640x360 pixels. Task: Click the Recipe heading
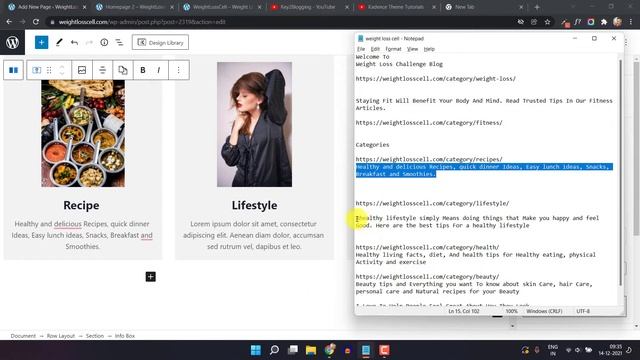click(81, 205)
